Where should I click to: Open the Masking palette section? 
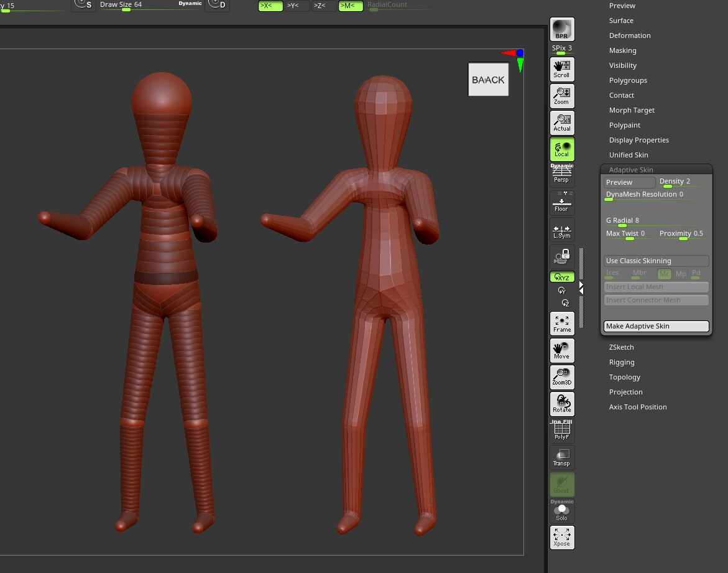(x=622, y=50)
